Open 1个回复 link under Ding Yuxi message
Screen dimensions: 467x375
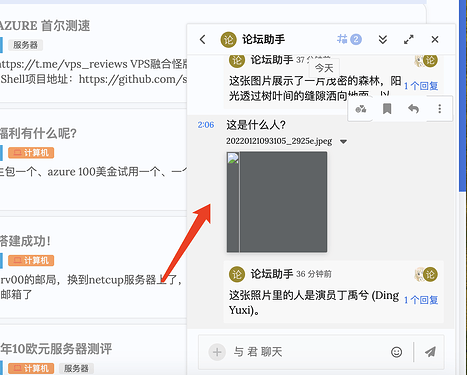pos(421,300)
